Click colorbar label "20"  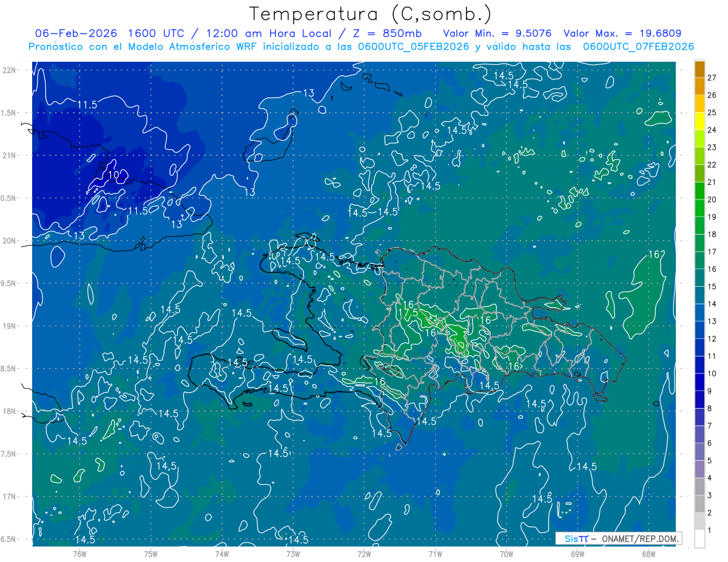[x=712, y=199]
